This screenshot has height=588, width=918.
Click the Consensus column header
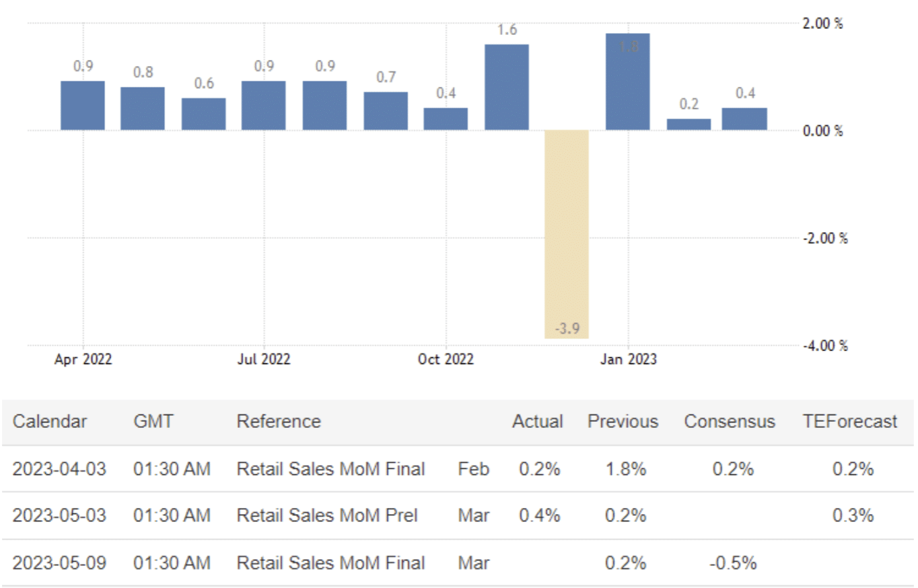pyautogui.click(x=730, y=422)
